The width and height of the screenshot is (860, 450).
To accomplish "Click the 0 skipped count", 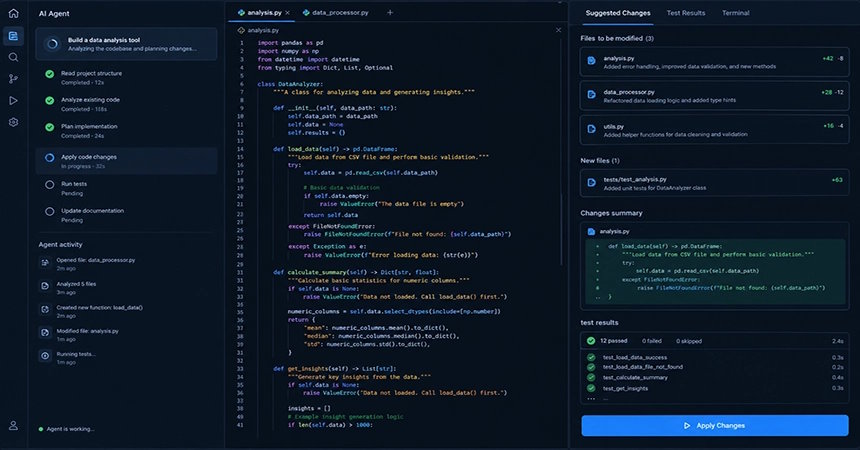I will coord(689,341).
